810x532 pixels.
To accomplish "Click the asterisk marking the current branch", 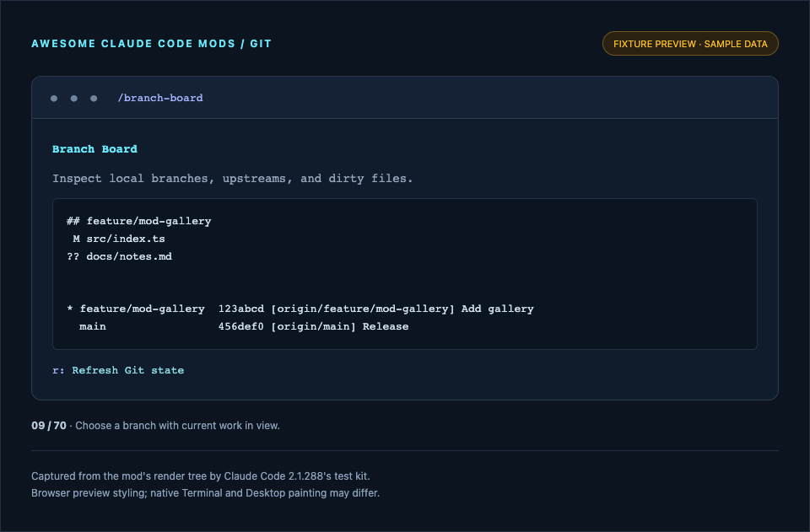I will click(x=70, y=309).
